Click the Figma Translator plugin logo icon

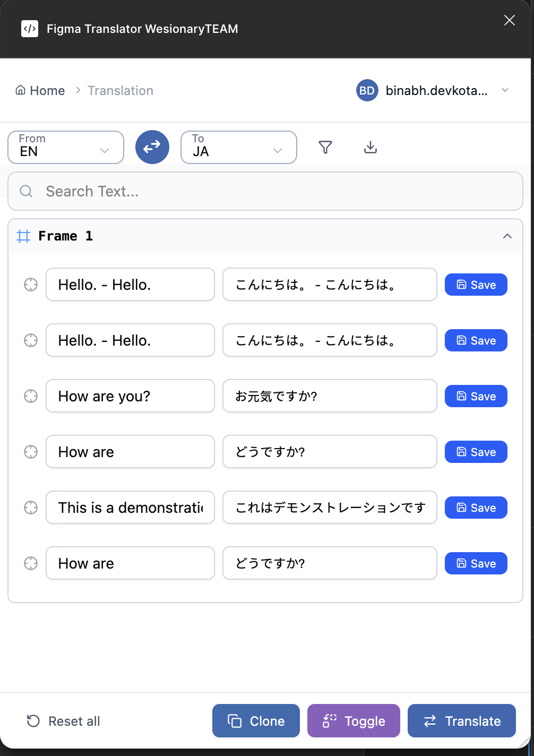pos(30,29)
